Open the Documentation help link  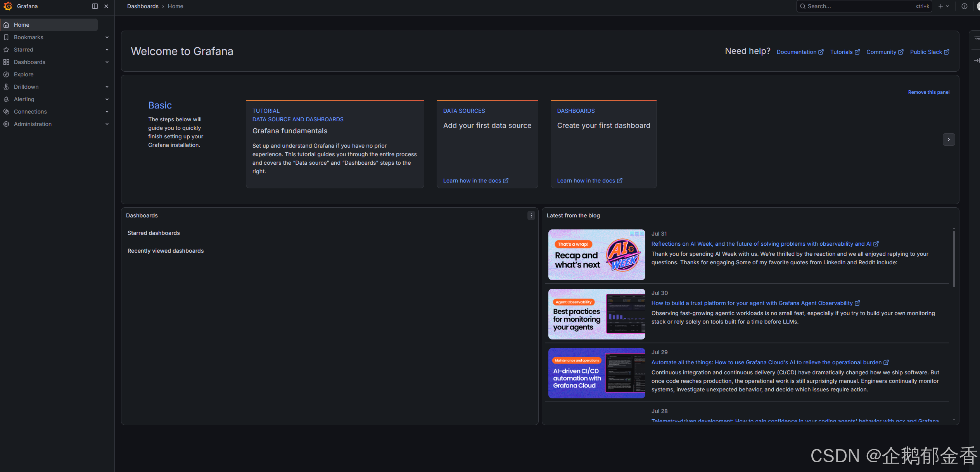click(x=800, y=52)
